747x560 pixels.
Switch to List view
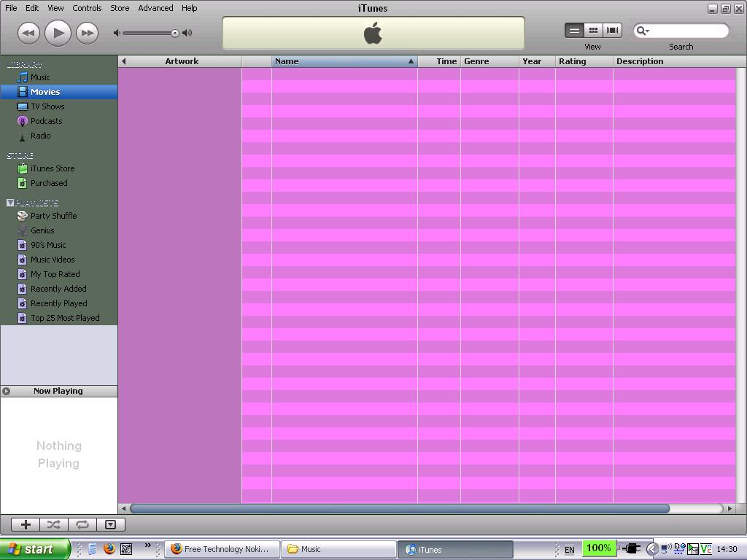coord(574,31)
